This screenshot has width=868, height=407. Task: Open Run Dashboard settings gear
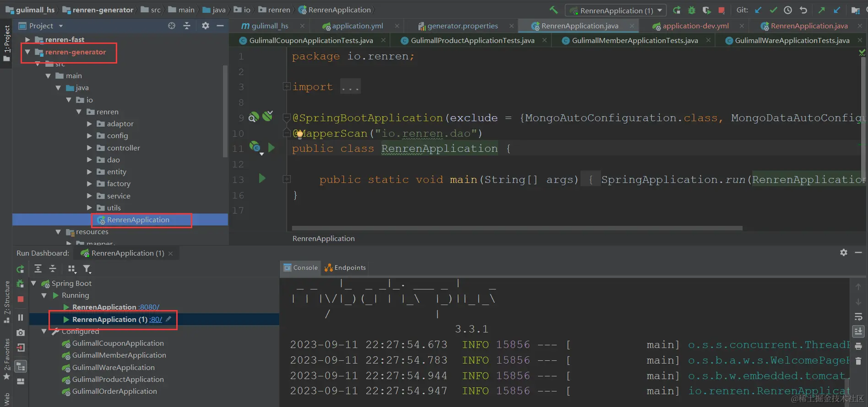[844, 252]
